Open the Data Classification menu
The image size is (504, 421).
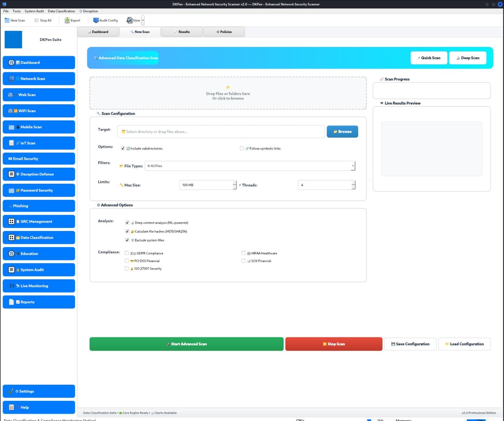click(61, 11)
